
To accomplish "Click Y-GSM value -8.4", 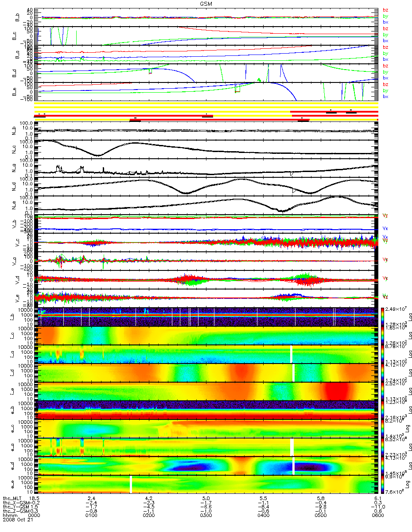I will coord(263,508).
